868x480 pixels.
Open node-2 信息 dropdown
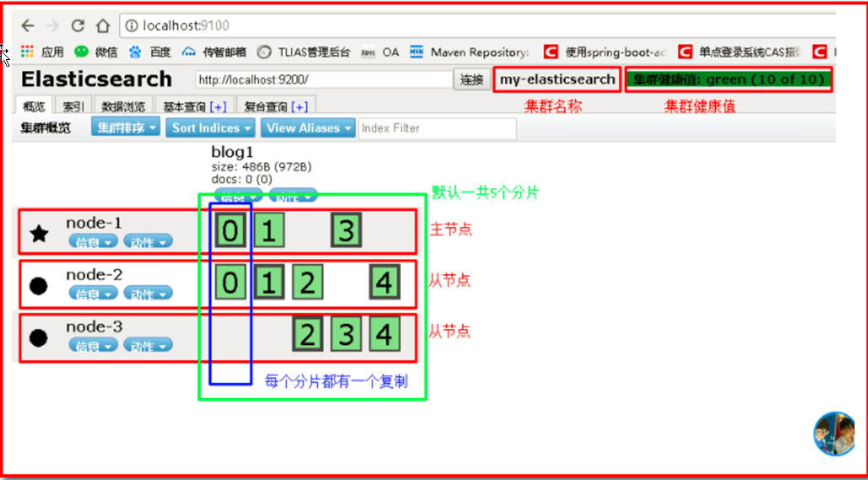coord(93,294)
